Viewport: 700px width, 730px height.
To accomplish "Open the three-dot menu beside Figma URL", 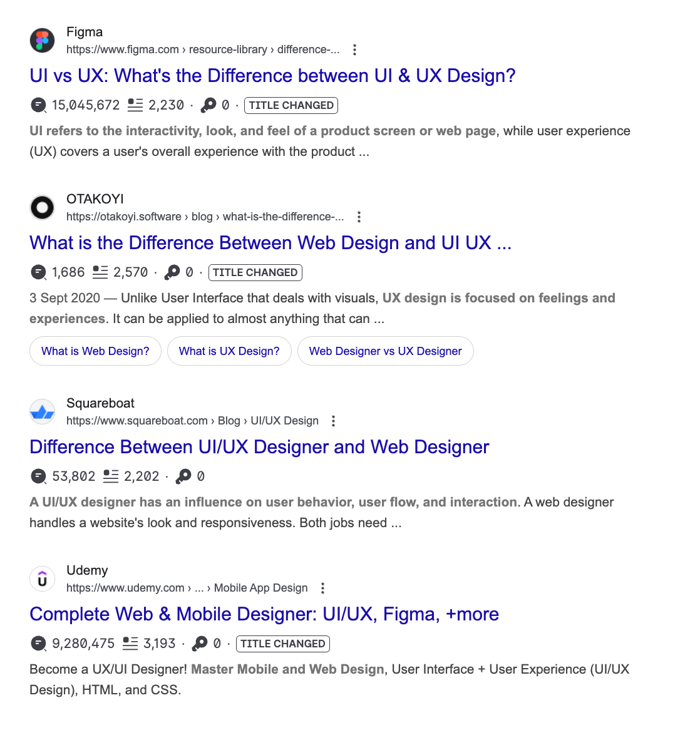I will coord(354,50).
